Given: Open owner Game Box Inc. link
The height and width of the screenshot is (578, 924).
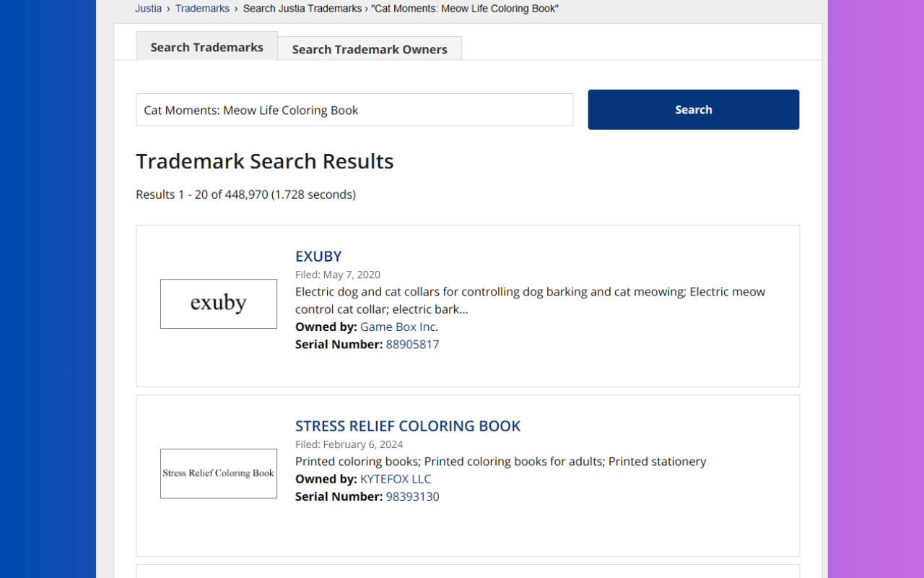Looking at the screenshot, I should point(399,327).
